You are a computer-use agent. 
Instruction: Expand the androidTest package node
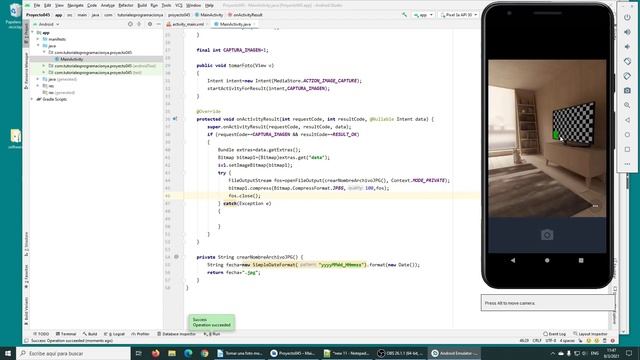(44, 66)
